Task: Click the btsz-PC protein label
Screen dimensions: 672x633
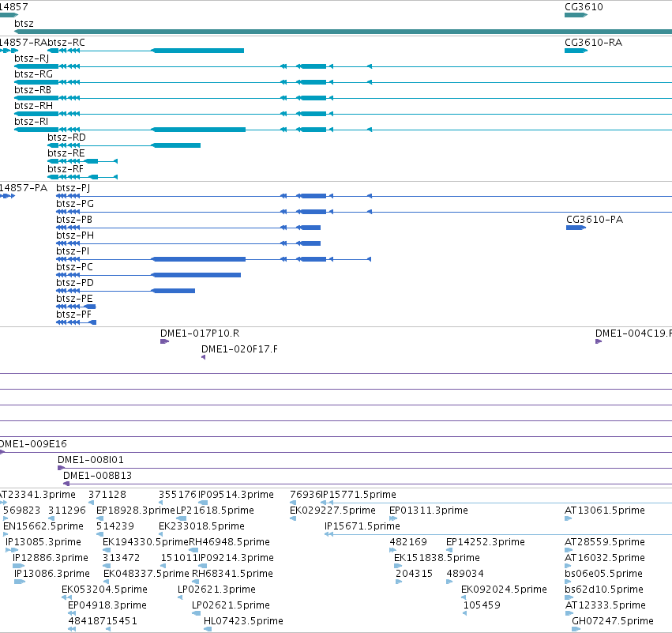Action: 74,267
